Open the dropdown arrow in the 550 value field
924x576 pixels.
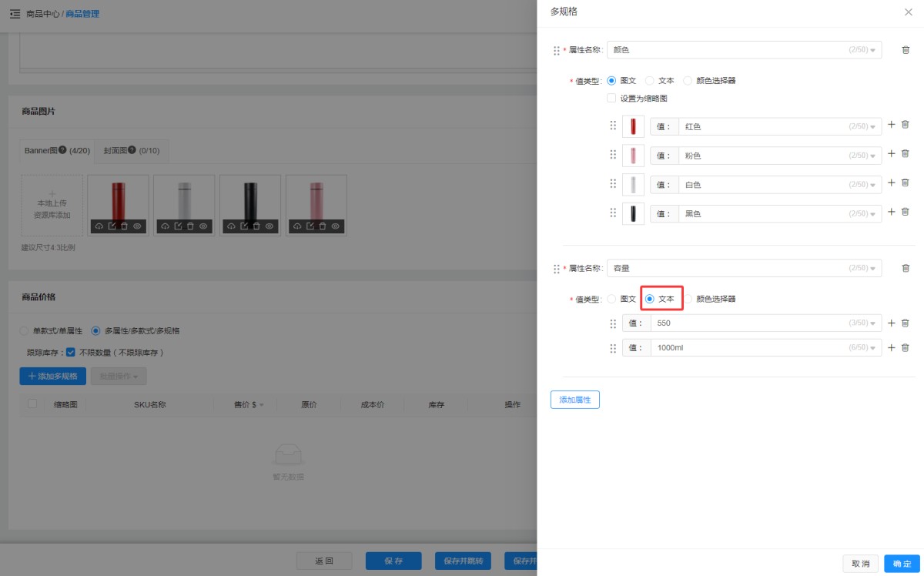873,323
